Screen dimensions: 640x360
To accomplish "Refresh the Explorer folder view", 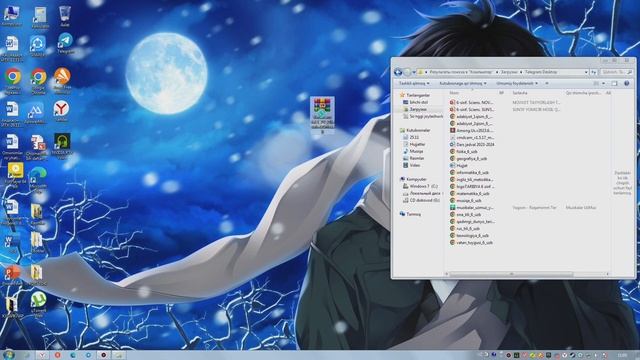I will [593, 72].
